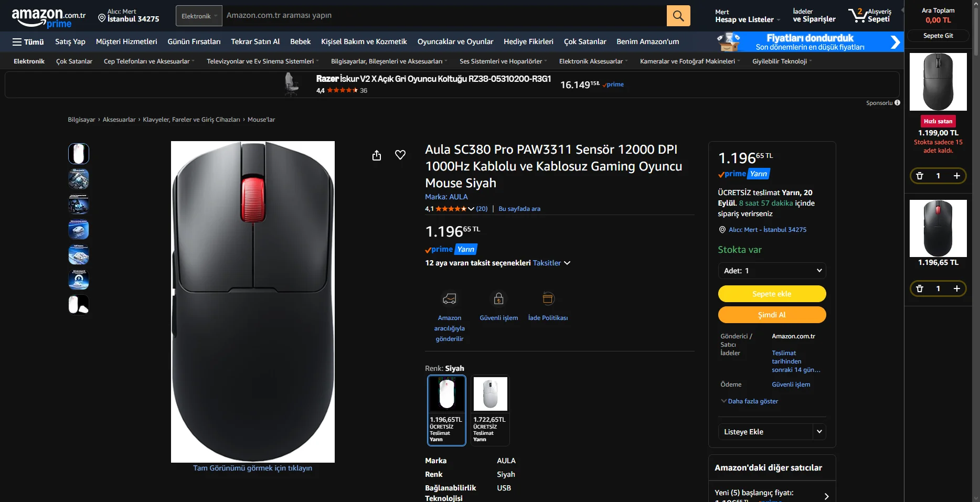Expand the Taksitler installment options
The height and width of the screenshot is (502, 980).
click(x=551, y=263)
